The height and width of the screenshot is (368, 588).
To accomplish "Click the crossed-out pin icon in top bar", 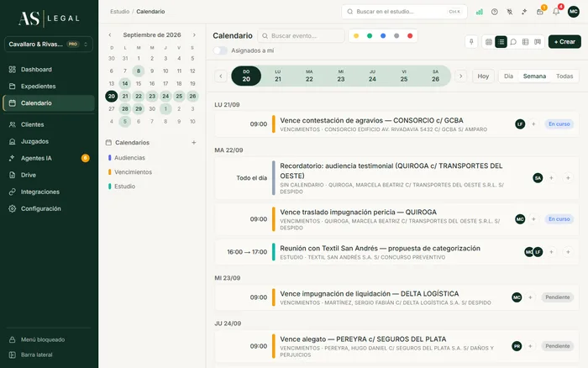I will (510, 12).
